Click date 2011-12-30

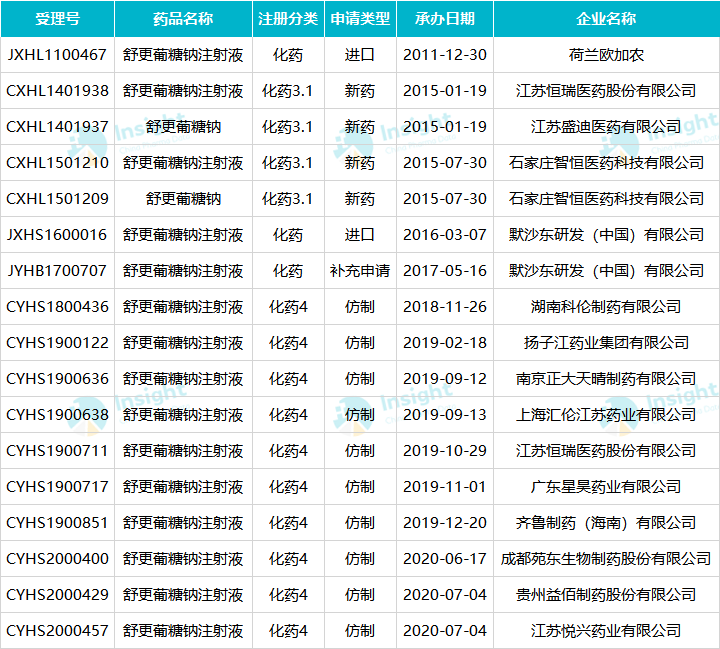pos(444,55)
